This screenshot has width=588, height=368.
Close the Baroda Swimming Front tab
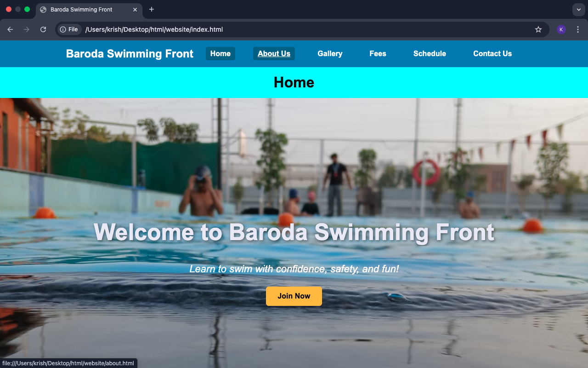135,9
